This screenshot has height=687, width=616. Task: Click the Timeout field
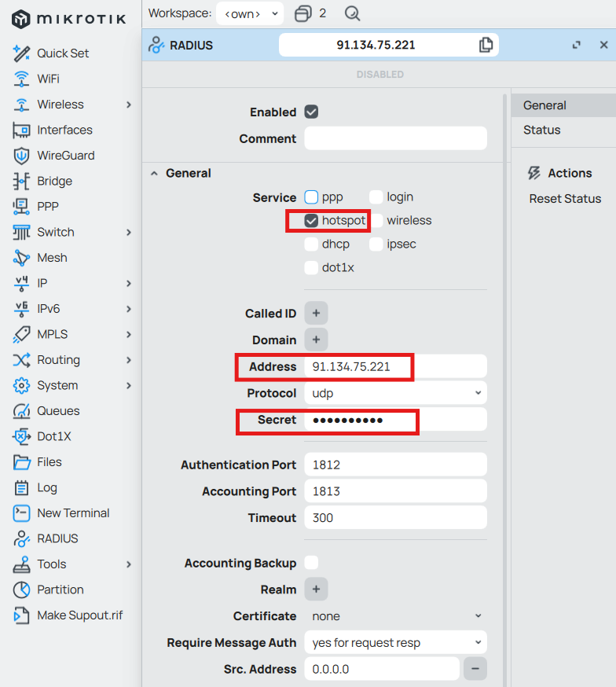pyautogui.click(x=395, y=517)
